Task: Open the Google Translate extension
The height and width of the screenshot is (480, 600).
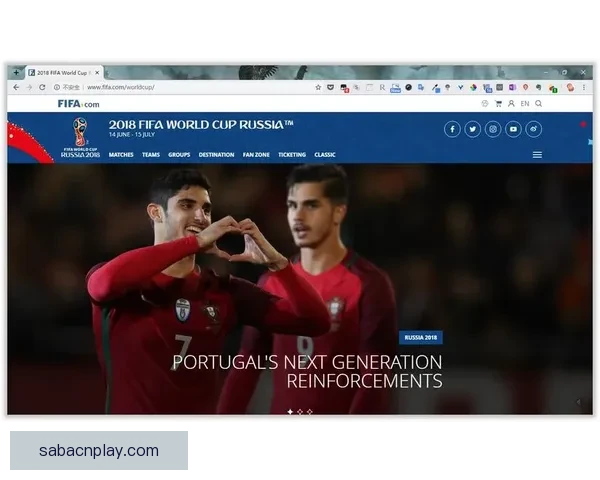Action: (421, 87)
